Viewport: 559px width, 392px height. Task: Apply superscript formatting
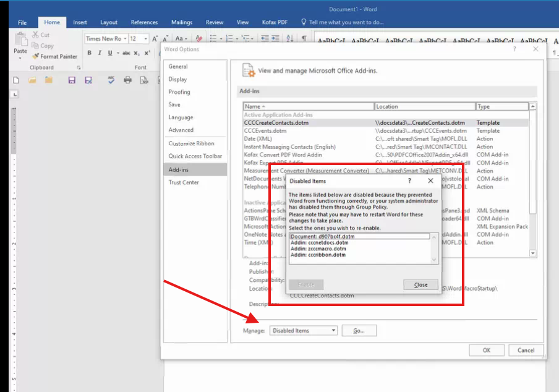coord(147,53)
